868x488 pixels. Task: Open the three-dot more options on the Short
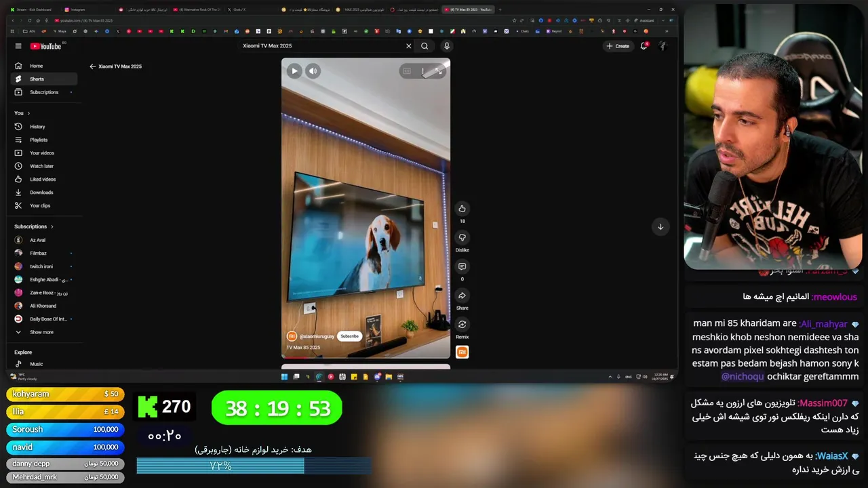tap(422, 70)
